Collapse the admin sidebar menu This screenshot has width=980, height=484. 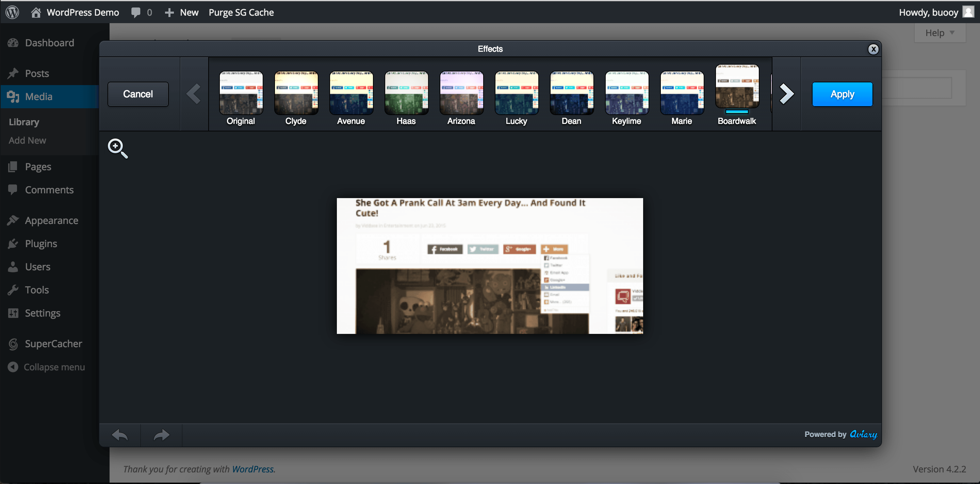tap(46, 367)
